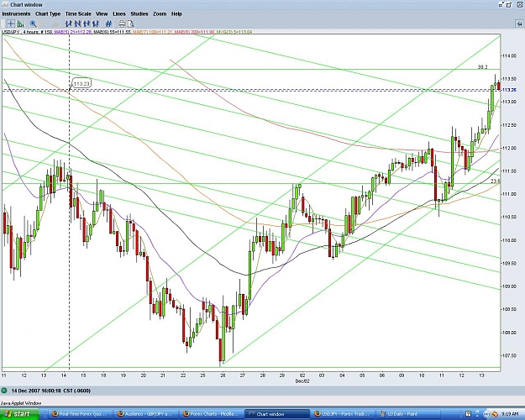Switch to Auslanco GBP/JPY taskbar window
Viewport: 525px width, 420px height.
click(146, 414)
